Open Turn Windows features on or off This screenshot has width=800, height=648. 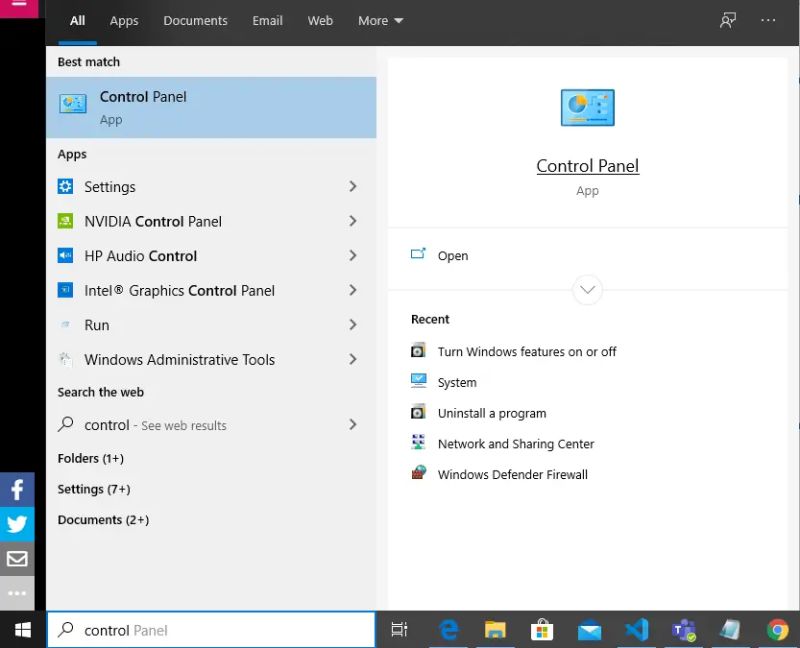527,351
